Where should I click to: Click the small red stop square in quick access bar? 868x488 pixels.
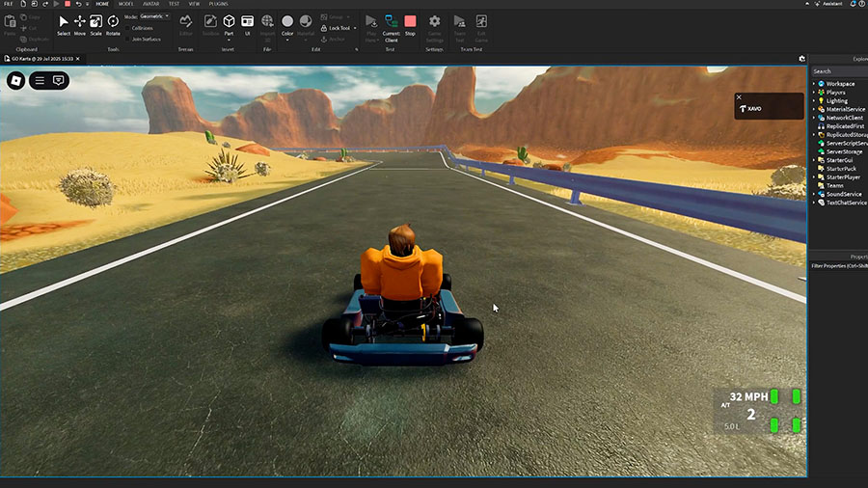click(x=68, y=4)
